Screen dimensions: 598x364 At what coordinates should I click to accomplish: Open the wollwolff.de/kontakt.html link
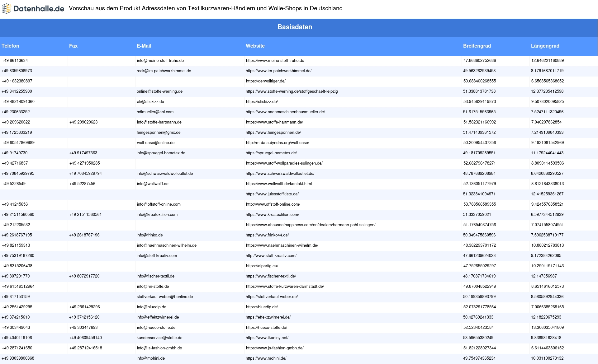click(x=279, y=184)
